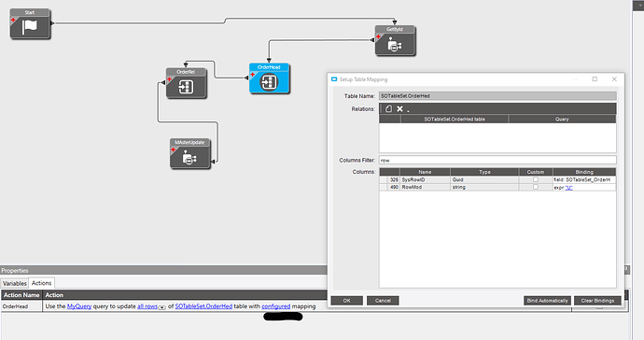Select the Start flag node
Viewport: 644px width, 340px height.
[x=30, y=24]
